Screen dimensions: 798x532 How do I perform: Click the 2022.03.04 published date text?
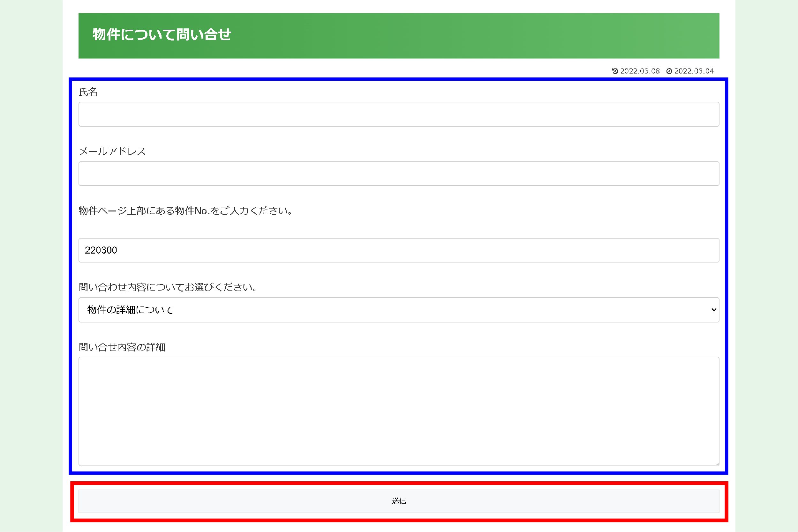(694, 71)
